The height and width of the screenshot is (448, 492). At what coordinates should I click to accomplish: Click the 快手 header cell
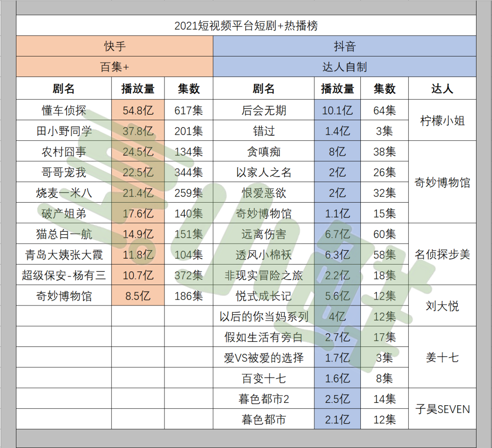pyautogui.click(x=114, y=46)
